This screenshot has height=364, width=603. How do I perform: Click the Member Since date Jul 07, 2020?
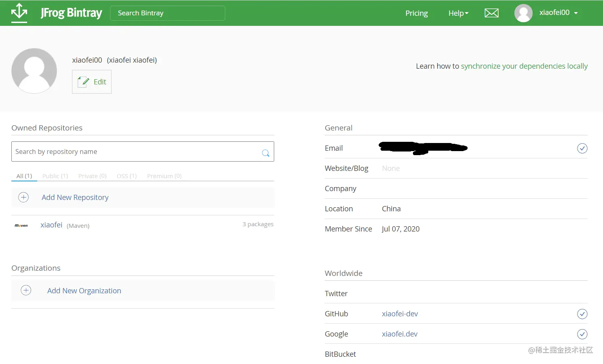point(400,229)
